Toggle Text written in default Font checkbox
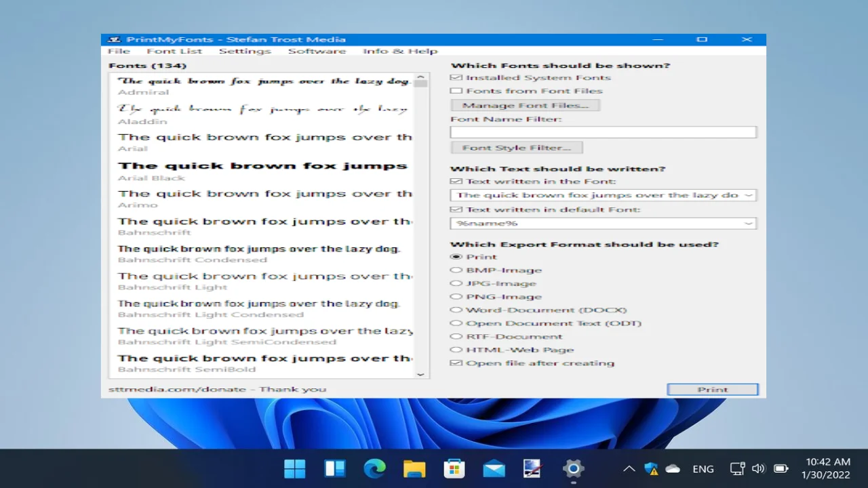868x488 pixels. (456, 209)
